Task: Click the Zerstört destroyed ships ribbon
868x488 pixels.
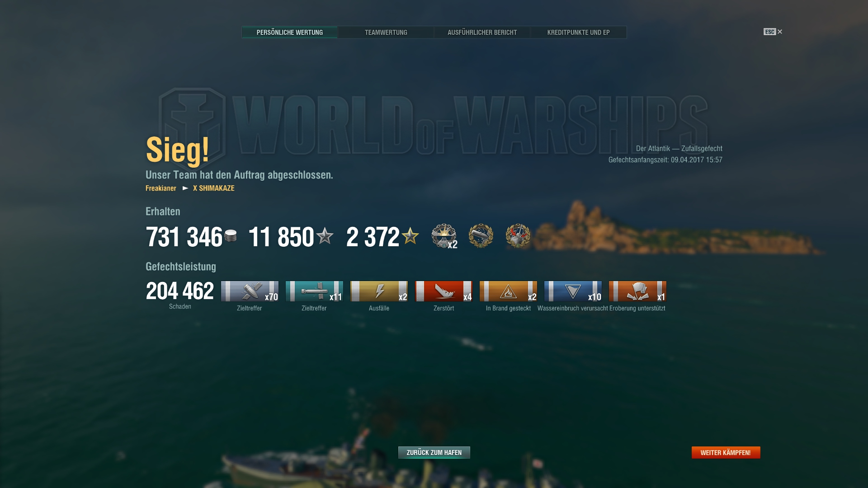Action: 443,291
